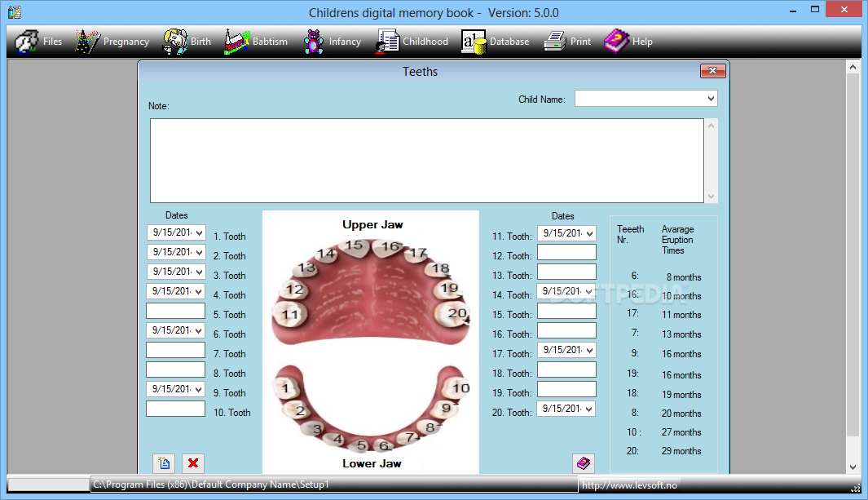Click the Pregnancy menu label

pyautogui.click(x=126, y=42)
